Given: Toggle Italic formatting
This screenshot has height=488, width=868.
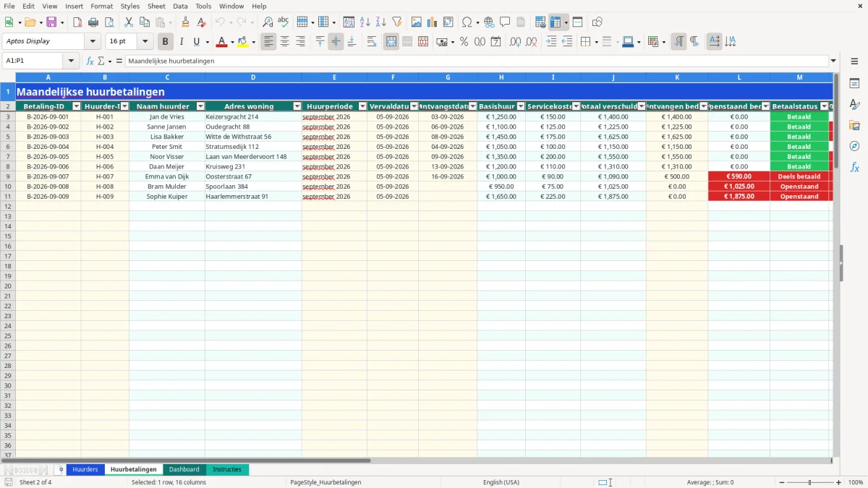Looking at the screenshot, I should 182,42.
